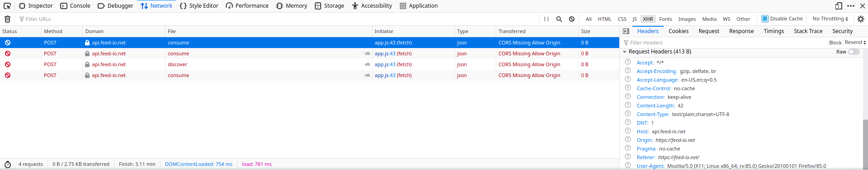Viewport: 868px width, 170px height.
Task: Toggle the Raw headers switch
Action: coord(854,52)
